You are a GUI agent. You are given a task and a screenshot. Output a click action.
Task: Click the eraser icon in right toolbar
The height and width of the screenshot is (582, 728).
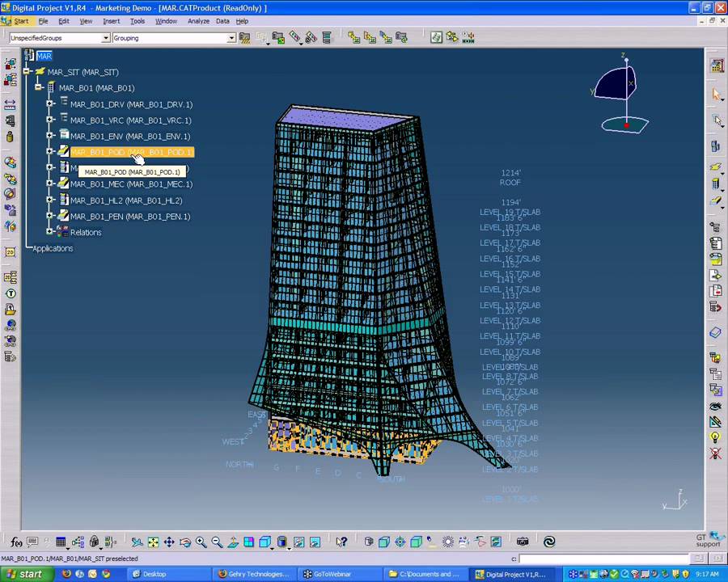point(716,332)
